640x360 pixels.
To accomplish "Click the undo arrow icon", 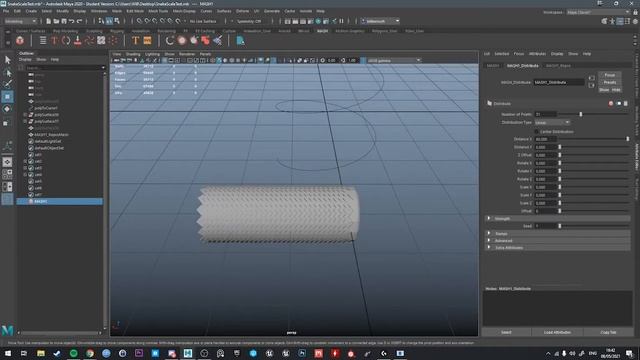I will tap(71, 21).
